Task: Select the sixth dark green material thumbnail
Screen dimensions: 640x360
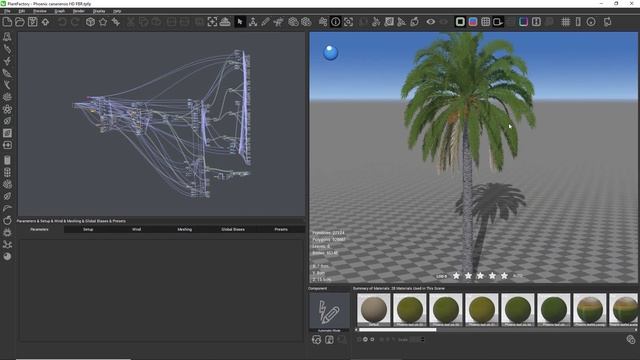Action: click(x=554, y=309)
